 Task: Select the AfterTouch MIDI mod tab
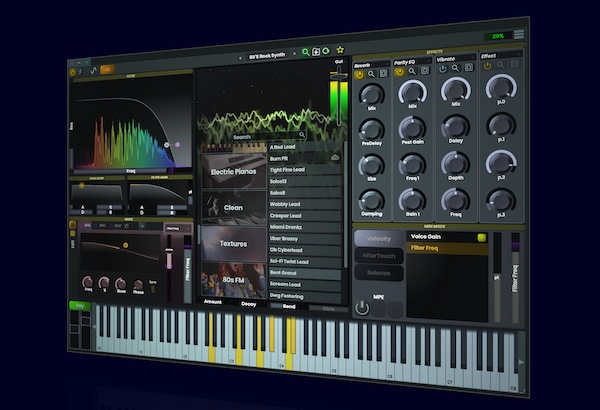tap(379, 256)
